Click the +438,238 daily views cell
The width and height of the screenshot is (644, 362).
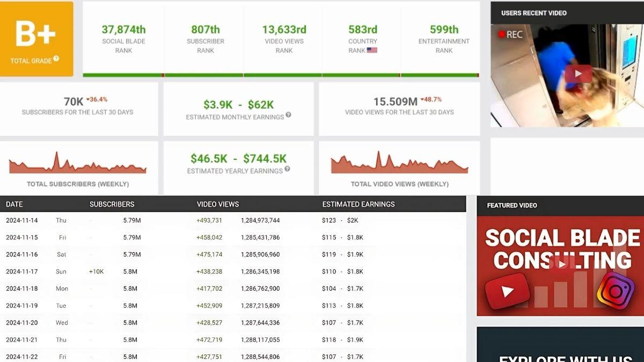coord(209,272)
